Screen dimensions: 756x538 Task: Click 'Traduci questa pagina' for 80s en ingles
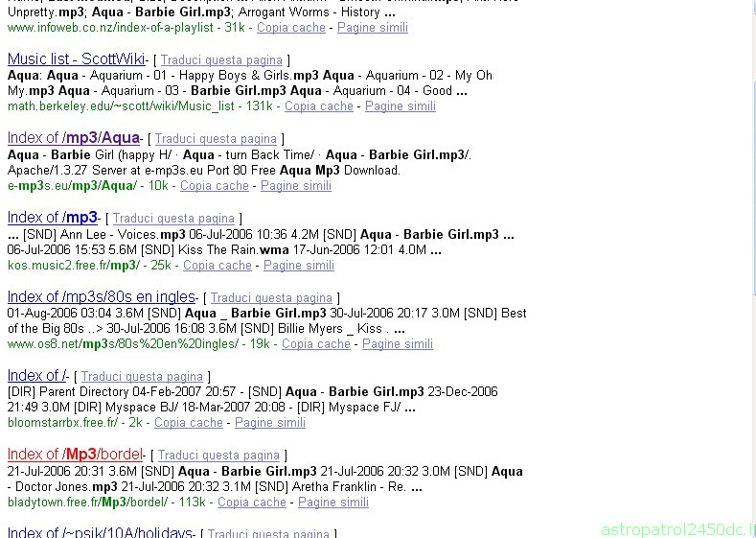tap(271, 297)
